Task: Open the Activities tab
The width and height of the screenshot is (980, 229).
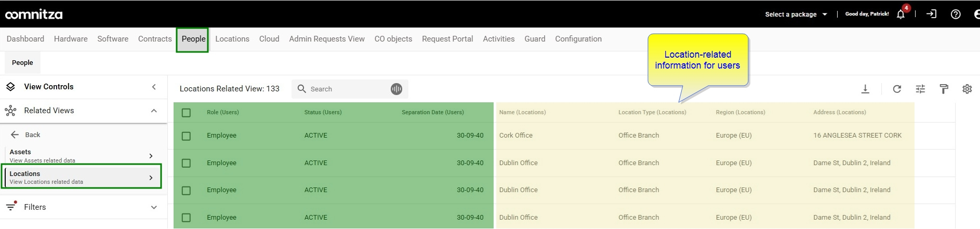Action: 499,39
